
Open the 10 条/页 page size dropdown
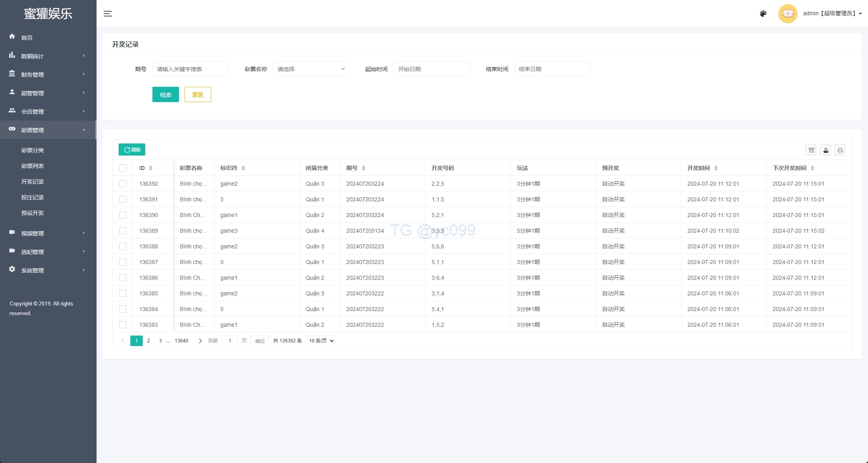pos(321,341)
